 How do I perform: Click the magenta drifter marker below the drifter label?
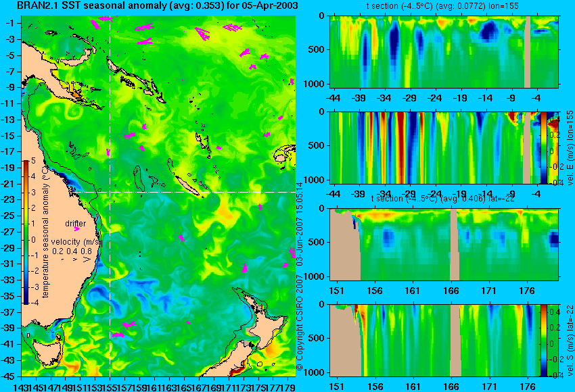click(76, 229)
